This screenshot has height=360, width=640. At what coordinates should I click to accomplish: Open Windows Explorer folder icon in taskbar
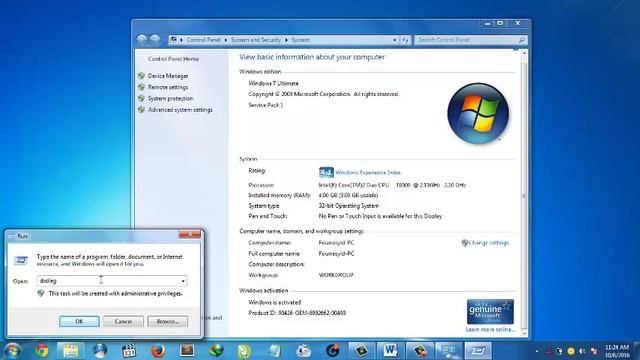pyautogui.click(x=71, y=351)
